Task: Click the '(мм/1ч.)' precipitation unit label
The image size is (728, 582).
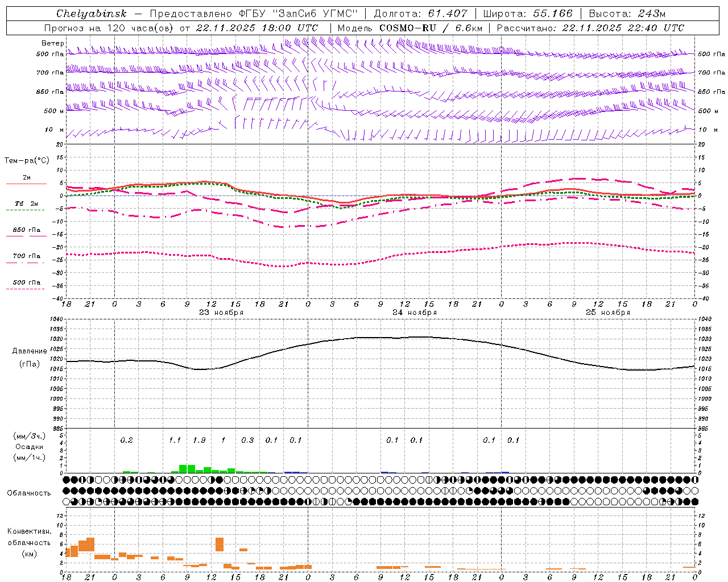Action: (x=30, y=458)
